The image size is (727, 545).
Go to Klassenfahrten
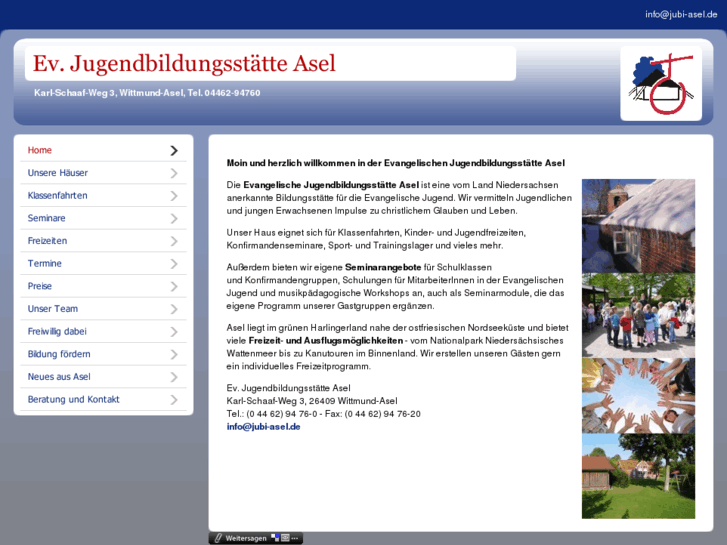103,196
